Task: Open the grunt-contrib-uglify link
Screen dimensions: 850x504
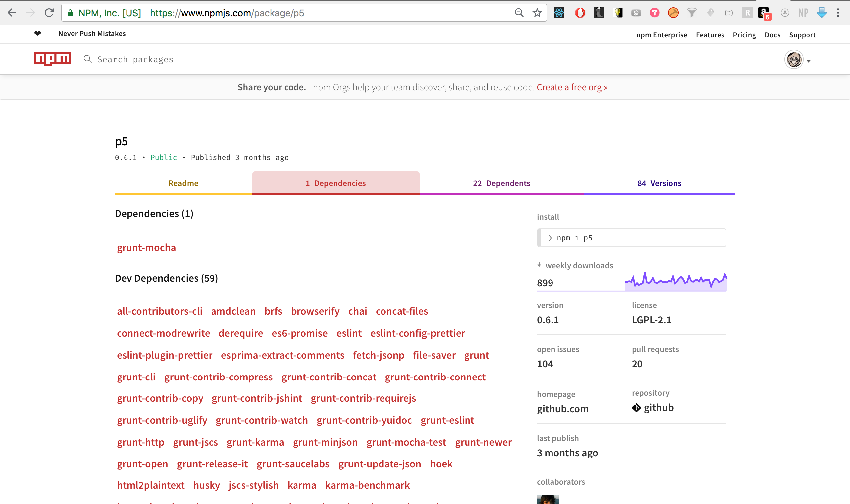Action: 162,420
